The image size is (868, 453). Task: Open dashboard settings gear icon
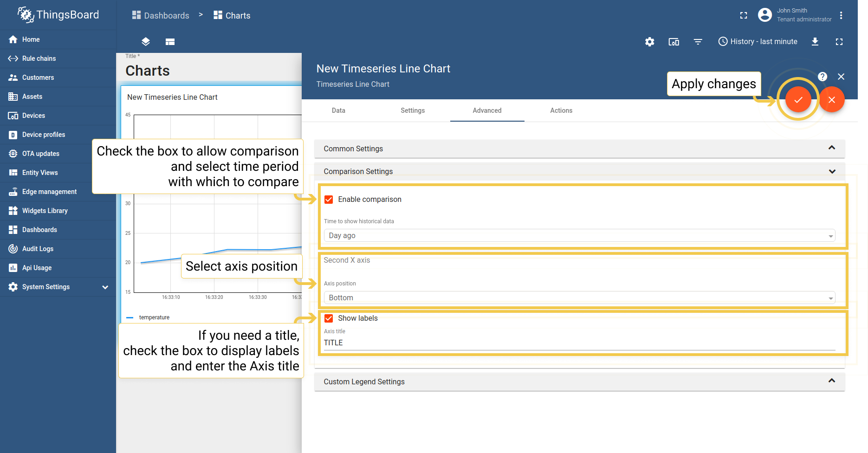pos(649,42)
